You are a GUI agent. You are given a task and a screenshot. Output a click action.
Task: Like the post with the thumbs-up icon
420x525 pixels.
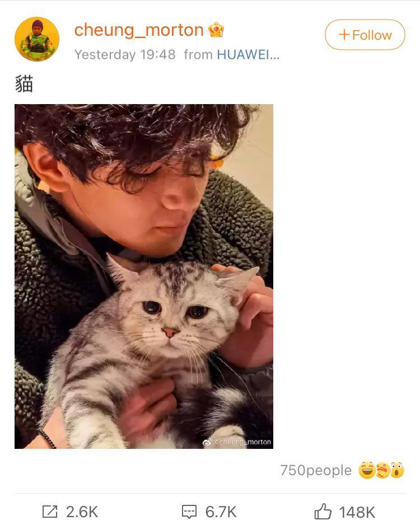point(323,512)
